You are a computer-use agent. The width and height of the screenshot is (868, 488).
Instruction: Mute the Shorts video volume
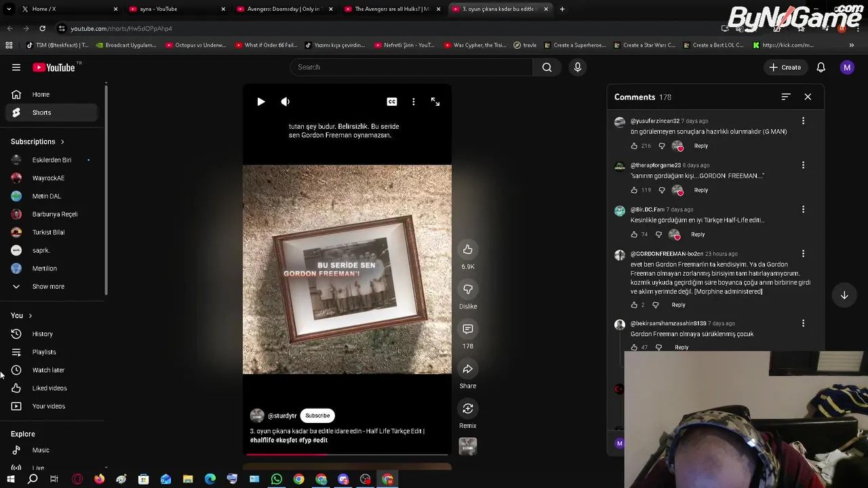tap(285, 102)
